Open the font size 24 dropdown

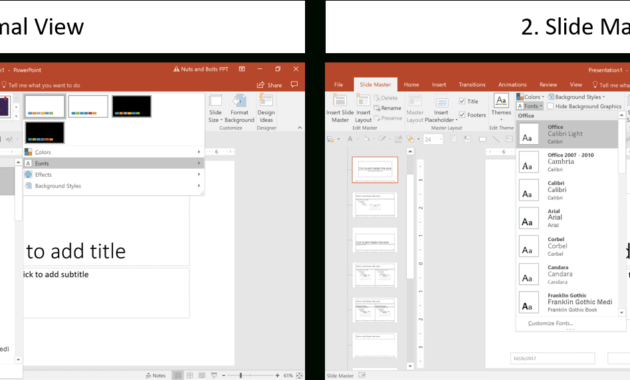[x=441, y=139]
